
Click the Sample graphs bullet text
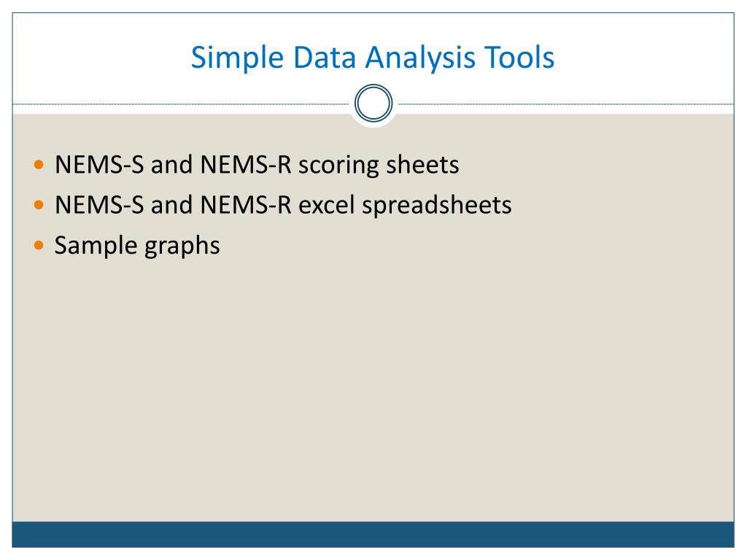(x=137, y=246)
